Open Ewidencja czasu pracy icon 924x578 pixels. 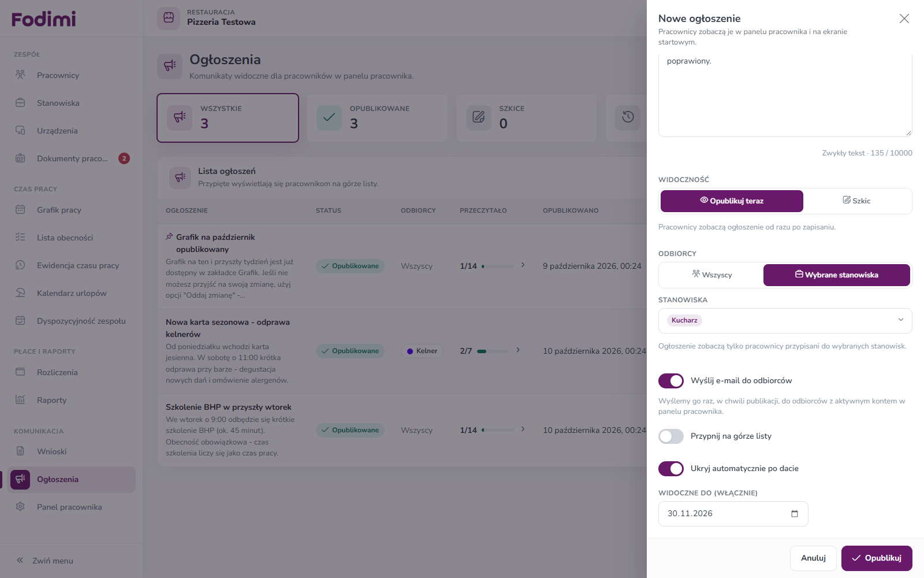(20, 265)
